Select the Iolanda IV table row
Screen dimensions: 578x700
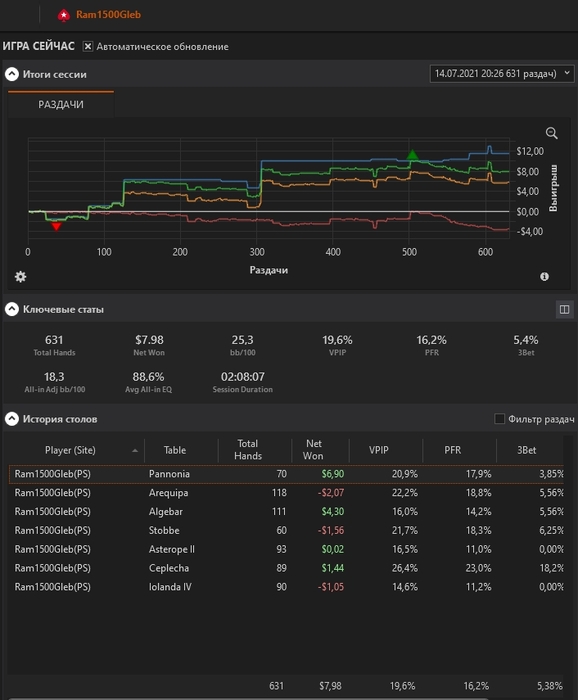point(286,587)
